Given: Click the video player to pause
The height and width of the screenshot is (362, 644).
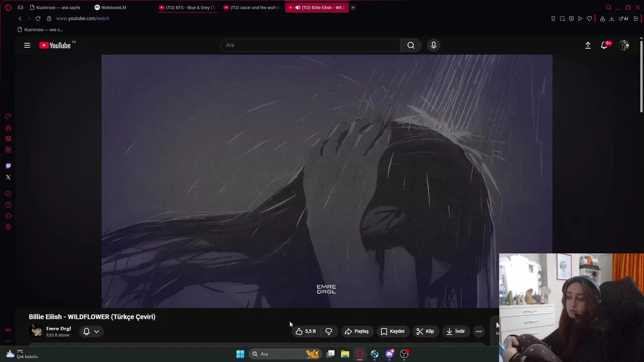Looking at the screenshot, I should [x=327, y=181].
